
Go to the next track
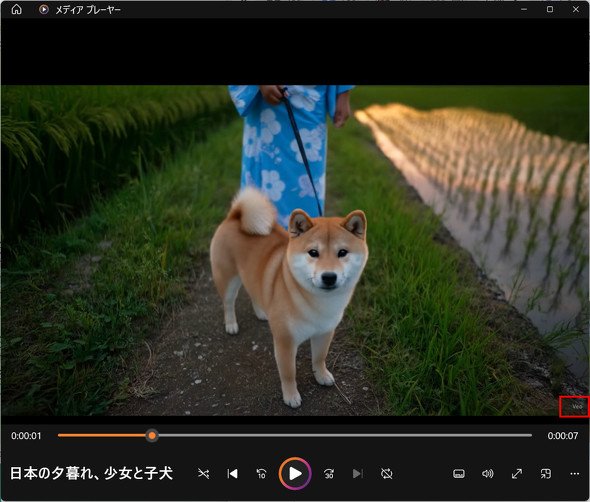point(358,473)
